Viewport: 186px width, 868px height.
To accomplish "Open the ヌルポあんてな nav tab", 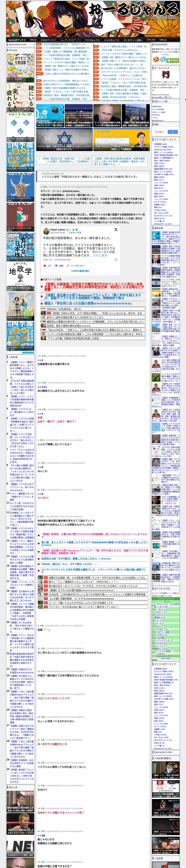I will 111,40.
